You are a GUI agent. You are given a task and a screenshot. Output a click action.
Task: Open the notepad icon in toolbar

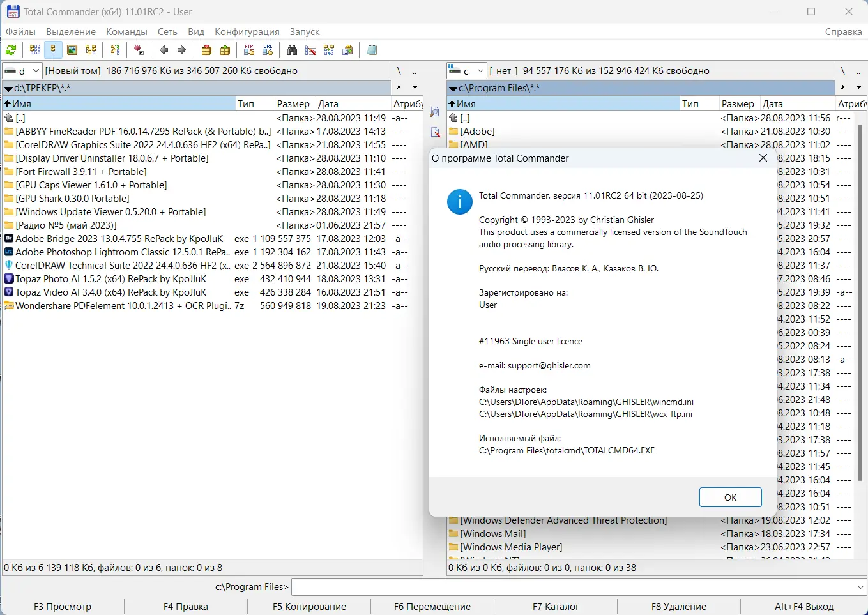click(372, 50)
